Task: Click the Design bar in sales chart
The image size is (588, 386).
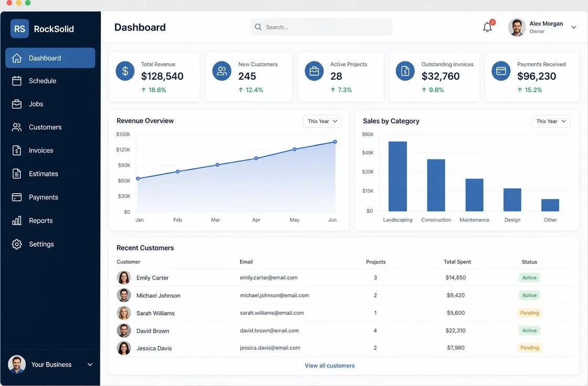Action: pos(512,200)
